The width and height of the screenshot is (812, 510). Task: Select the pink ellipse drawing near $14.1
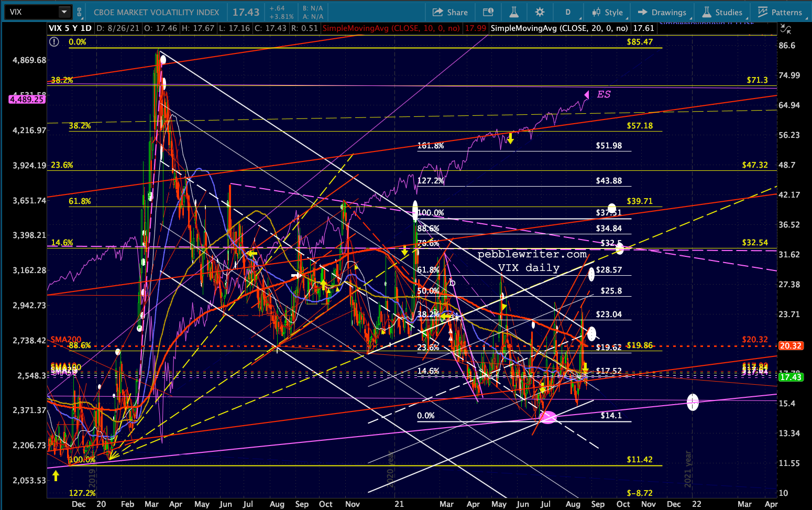548,417
